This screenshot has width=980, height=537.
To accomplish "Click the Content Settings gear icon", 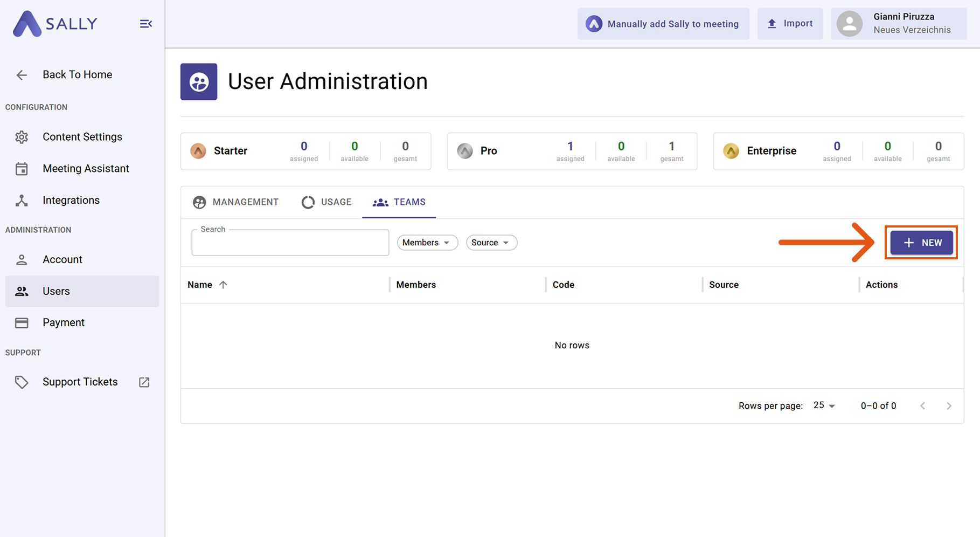I will [22, 137].
